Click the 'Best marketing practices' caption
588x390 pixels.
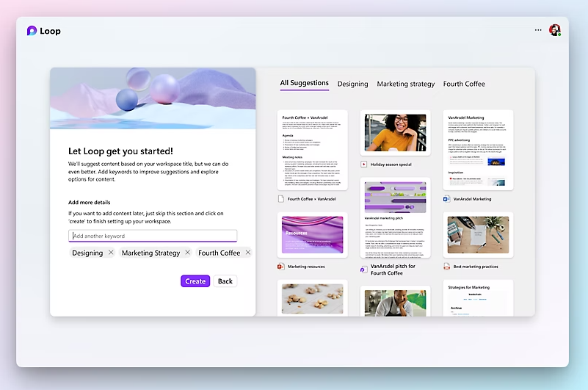coord(476,267)
